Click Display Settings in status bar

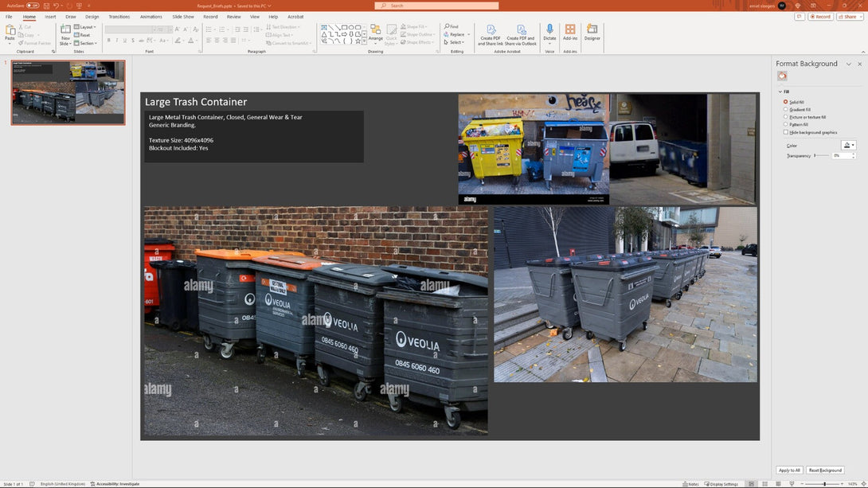point(721,484)
